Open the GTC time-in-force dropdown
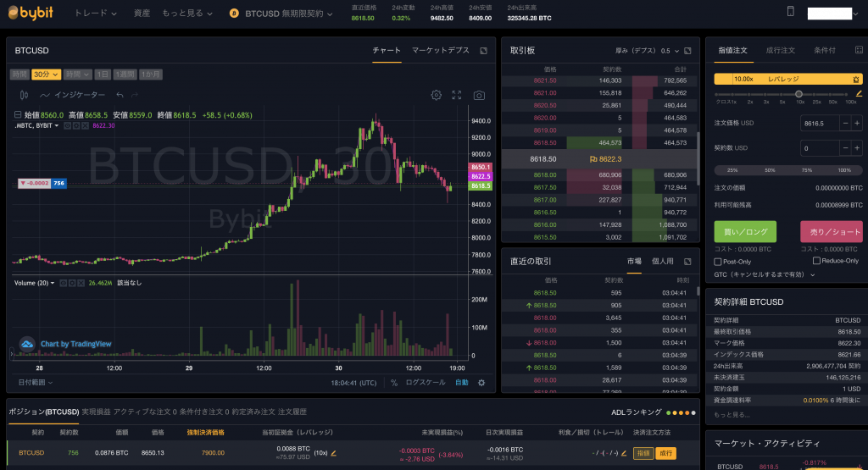 tap(765, 275)
